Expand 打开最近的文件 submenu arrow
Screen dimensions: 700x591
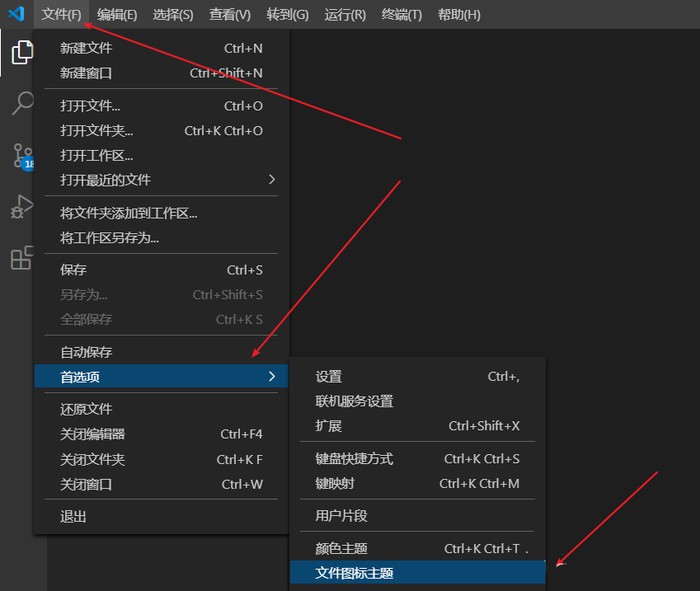click(x=272, y=180)
